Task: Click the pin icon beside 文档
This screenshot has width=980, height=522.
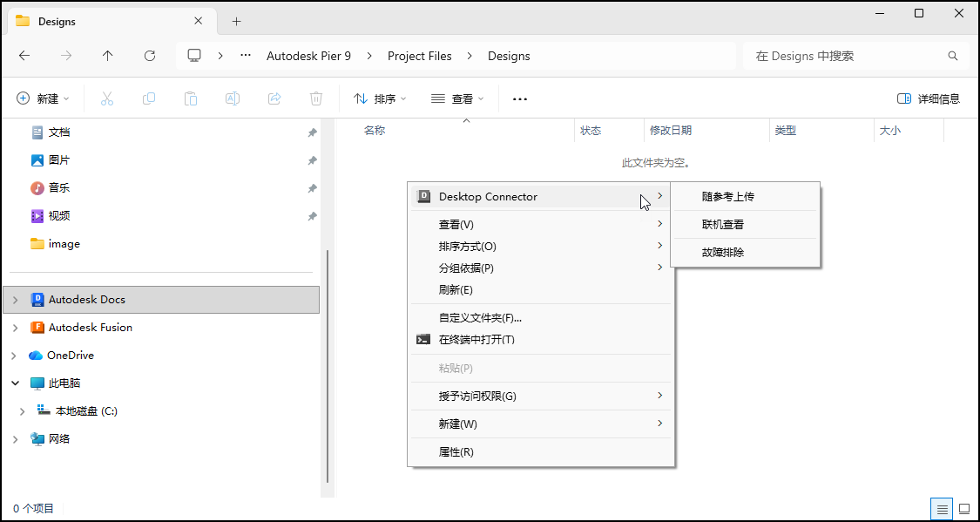Action: [312, 132]
